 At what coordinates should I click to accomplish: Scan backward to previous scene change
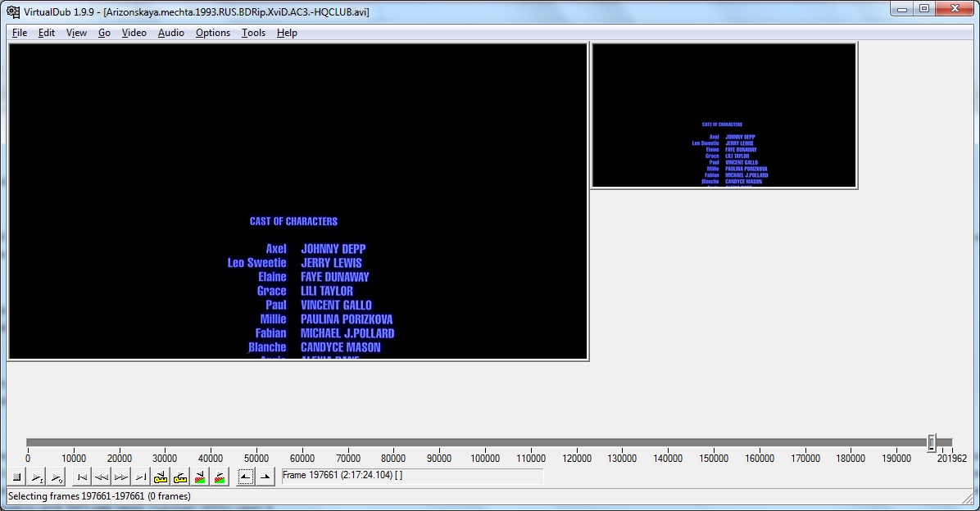[x=200, y=477]
